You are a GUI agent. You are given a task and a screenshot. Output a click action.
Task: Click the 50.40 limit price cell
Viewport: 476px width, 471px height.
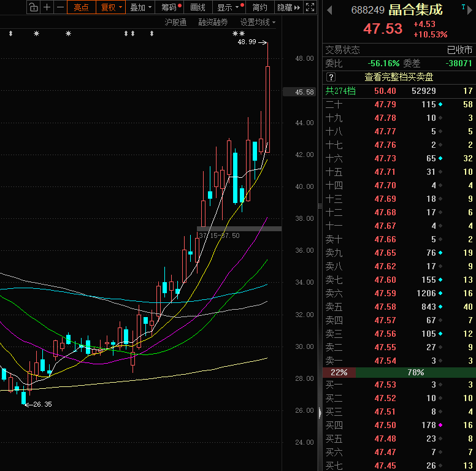pos(385,91)
